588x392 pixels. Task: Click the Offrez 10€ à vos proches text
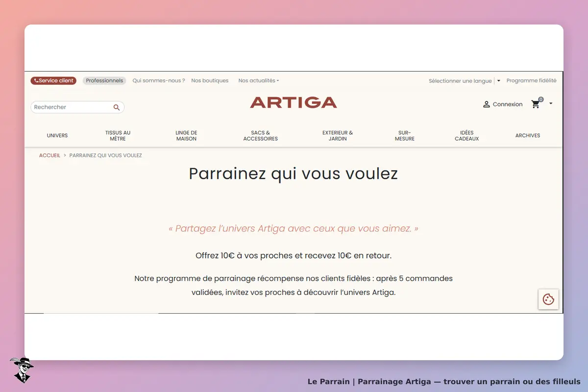pos(294,256)
